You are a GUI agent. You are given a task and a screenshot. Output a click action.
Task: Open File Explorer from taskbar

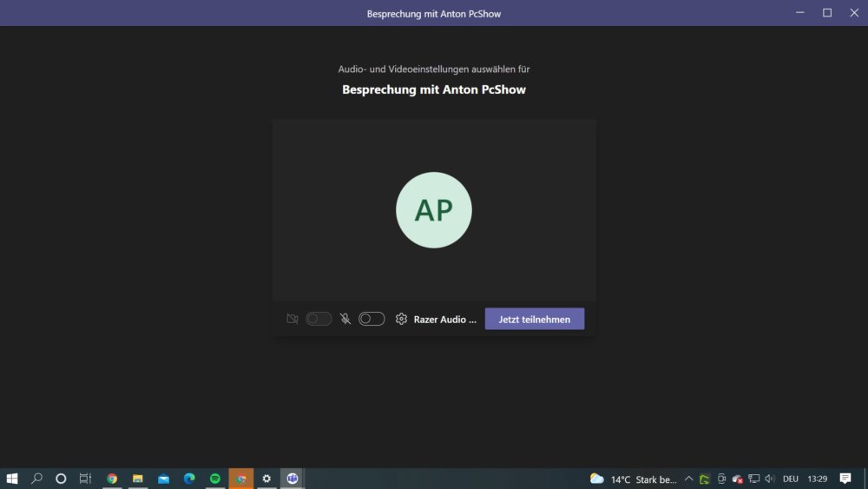[x=138, y=479]
